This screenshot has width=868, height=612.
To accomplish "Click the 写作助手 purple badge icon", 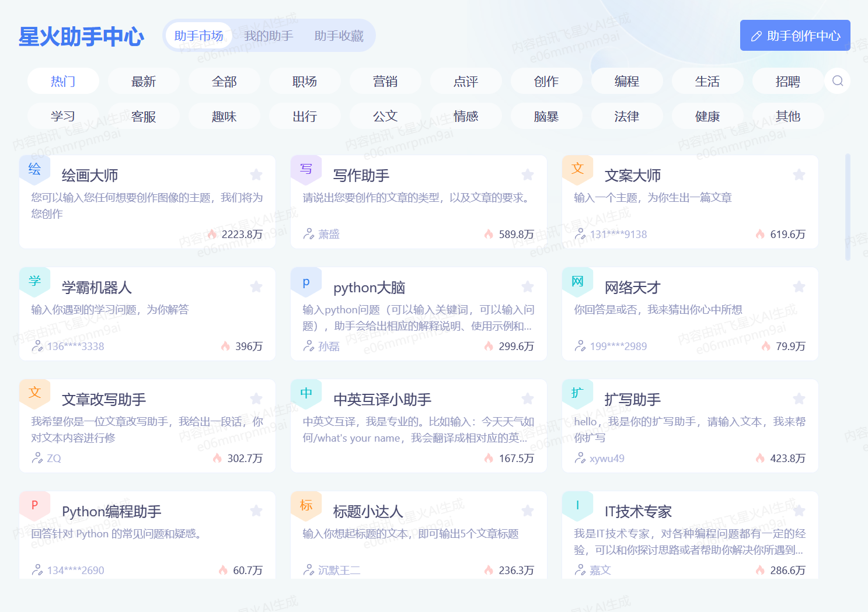I will click(x=306, y=169).
